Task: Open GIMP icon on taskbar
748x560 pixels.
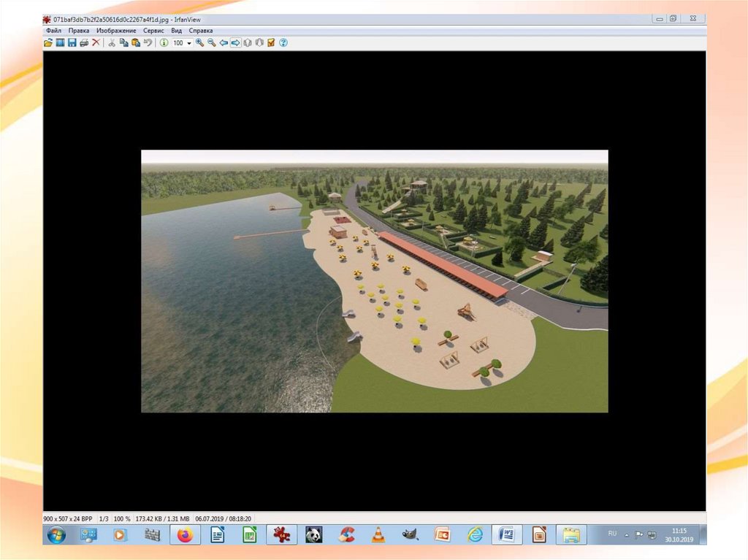Action: pos(411,535)
